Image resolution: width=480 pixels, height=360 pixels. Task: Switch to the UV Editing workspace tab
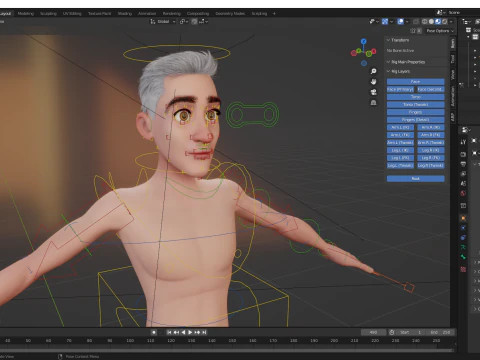(x=72, y=14)
